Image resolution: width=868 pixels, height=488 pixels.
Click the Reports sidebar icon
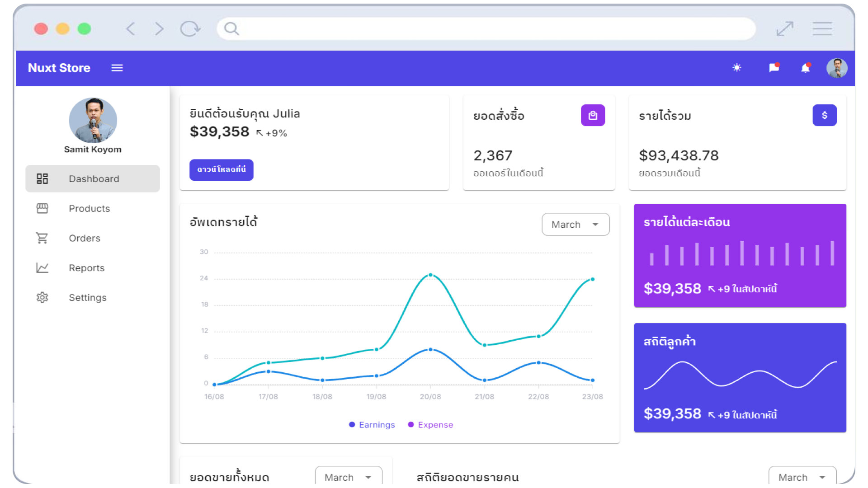pos(42,267)
